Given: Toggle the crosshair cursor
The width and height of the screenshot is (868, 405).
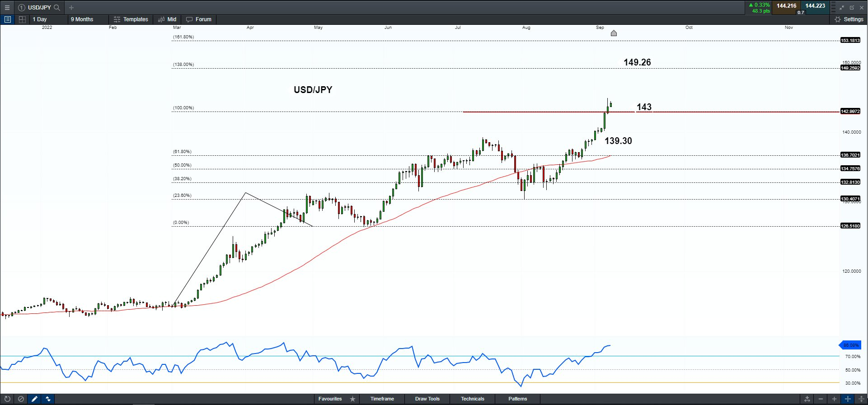Looking at the screenshot, I should click(848, 399).
